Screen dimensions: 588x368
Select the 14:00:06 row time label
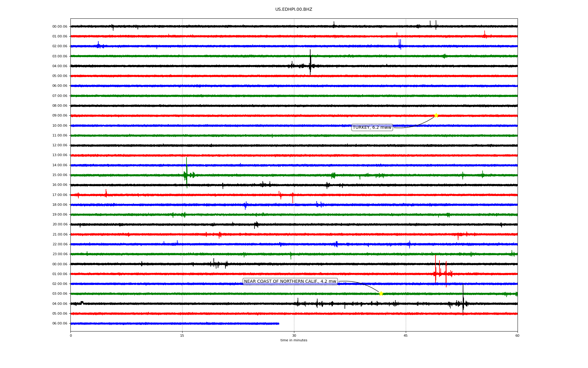click(x=60, y=165)
